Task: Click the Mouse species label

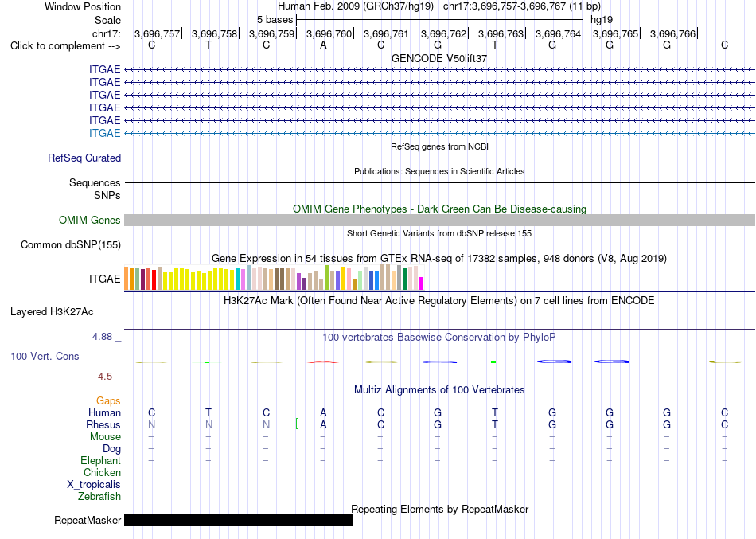Action: [x=105, y=437]
